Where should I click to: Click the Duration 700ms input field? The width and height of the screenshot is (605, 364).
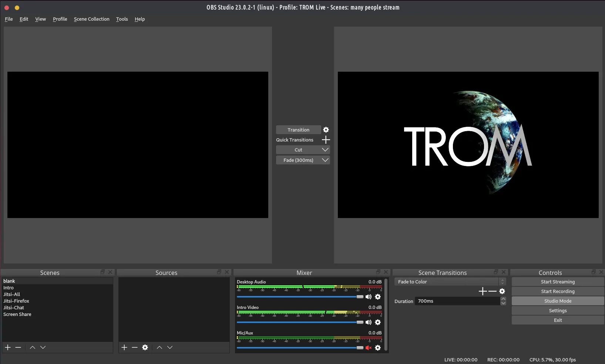(x=457, y=301)
